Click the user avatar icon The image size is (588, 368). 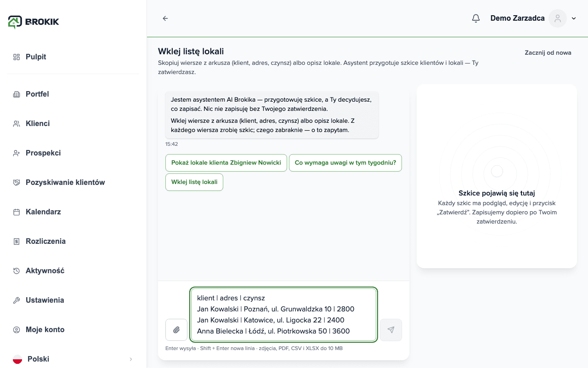pyautogui.click(x=558, y=18)
